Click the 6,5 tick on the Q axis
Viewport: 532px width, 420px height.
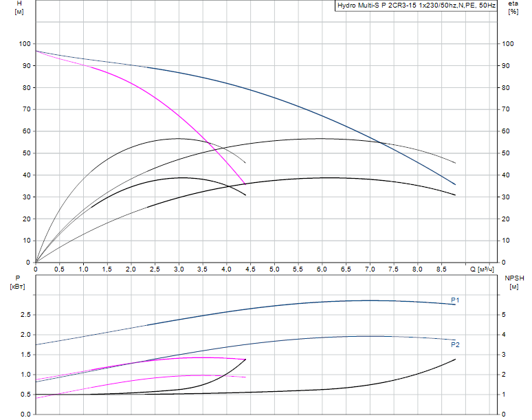click(x=346, y=269)
